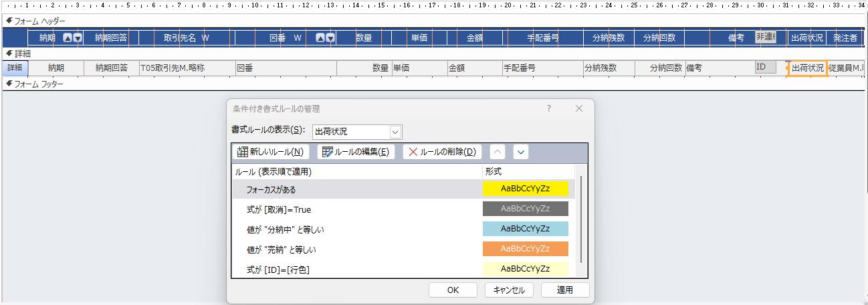Screen dimensions: 868x305
Task: Select the 金額 textbox in detail section
Action: click(473, 68)
